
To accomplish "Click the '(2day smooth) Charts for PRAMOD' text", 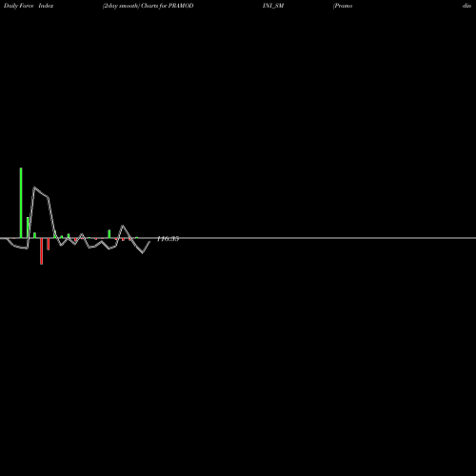I will 148,6.
